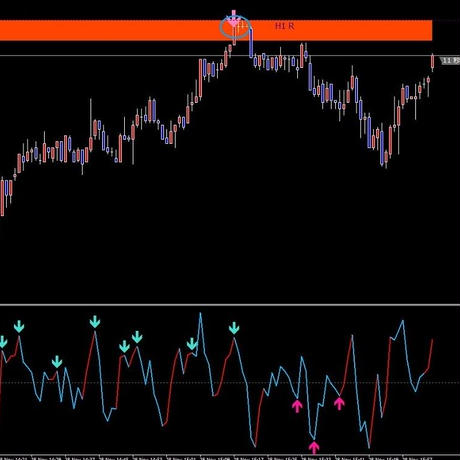This screenshot has width=460, height=460.
Task: Click the rightmost cyan down arrow on the oscillator
Action: 234,328
